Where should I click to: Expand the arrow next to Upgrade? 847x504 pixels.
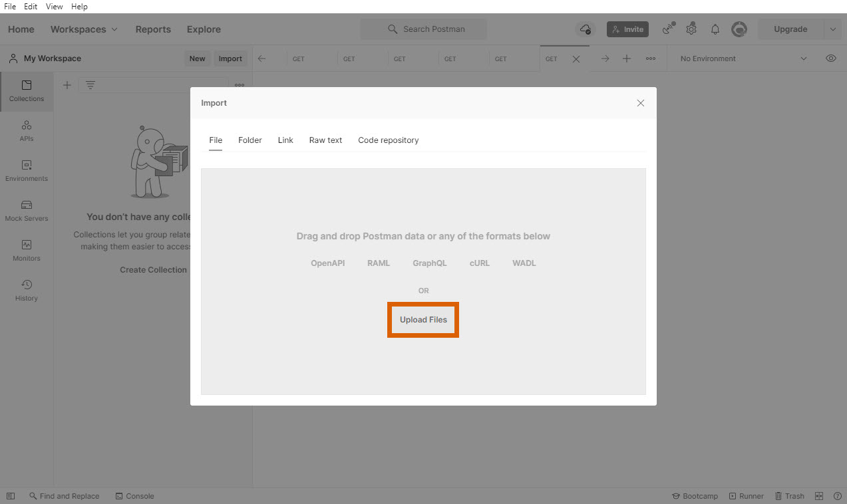point(834,29)
